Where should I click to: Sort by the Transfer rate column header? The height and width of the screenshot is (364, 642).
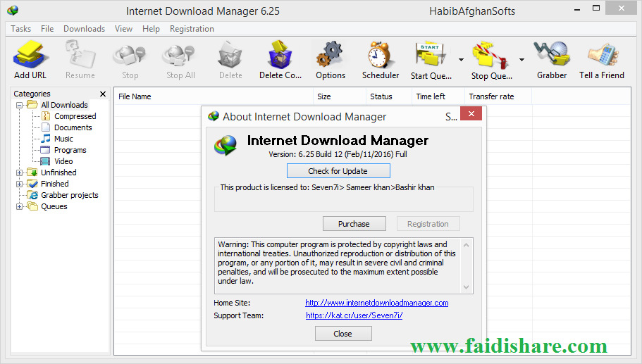tap(498, 96)
